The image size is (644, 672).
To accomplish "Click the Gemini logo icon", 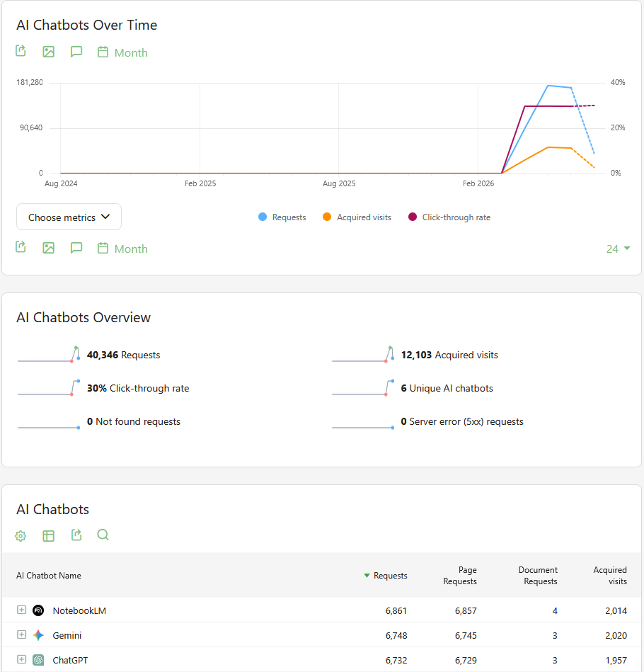I will pyautogui.click(x=38, y=635).
